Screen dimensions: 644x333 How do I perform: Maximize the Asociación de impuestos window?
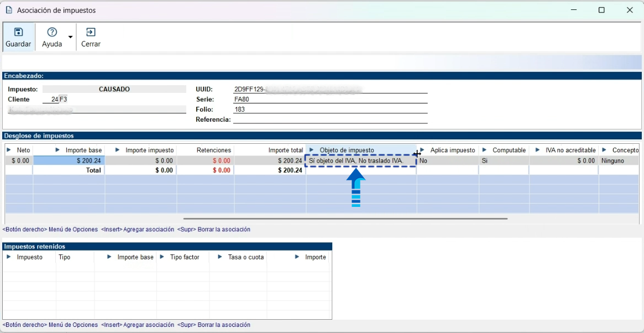pos(601,11)
